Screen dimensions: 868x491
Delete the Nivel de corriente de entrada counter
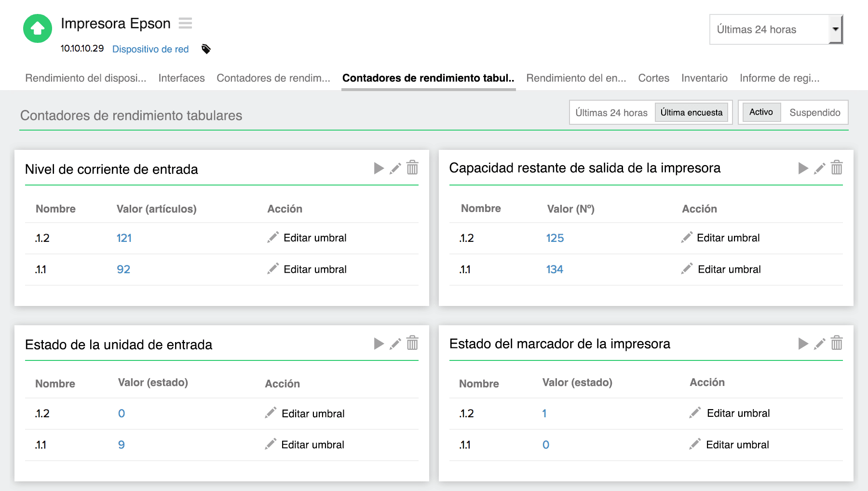pos(413,168)
